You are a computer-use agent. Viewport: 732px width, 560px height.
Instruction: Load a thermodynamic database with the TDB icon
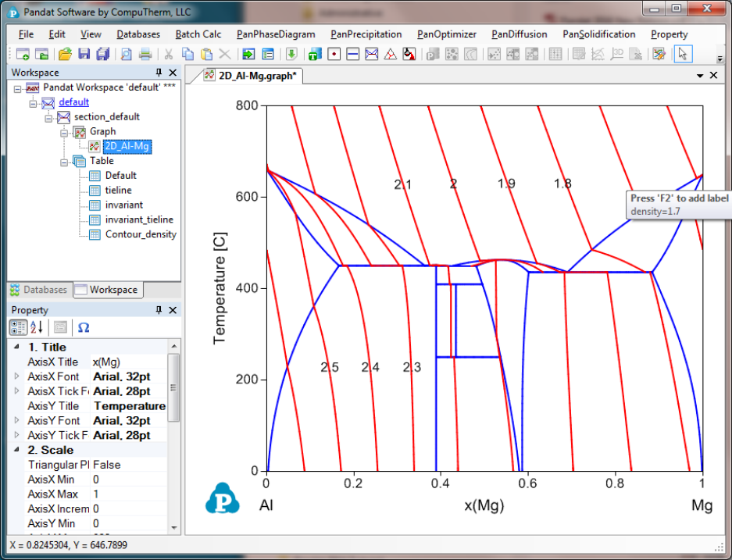click(x=315, y=54)
